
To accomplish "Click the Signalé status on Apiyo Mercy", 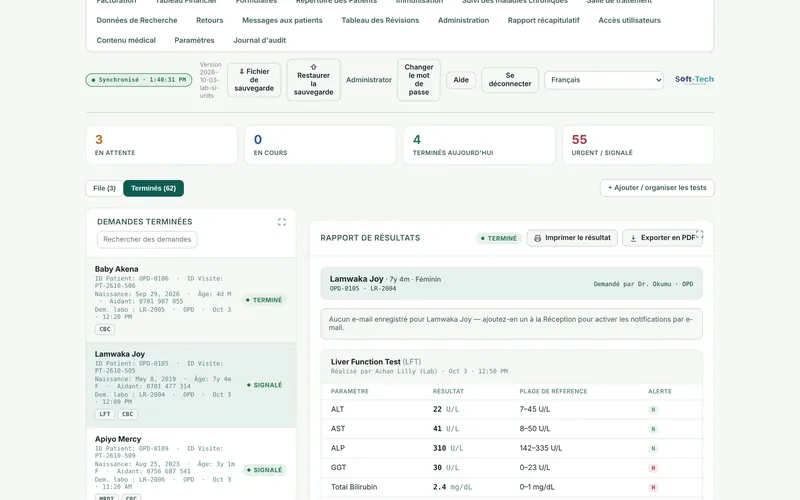I will (264, 470).
